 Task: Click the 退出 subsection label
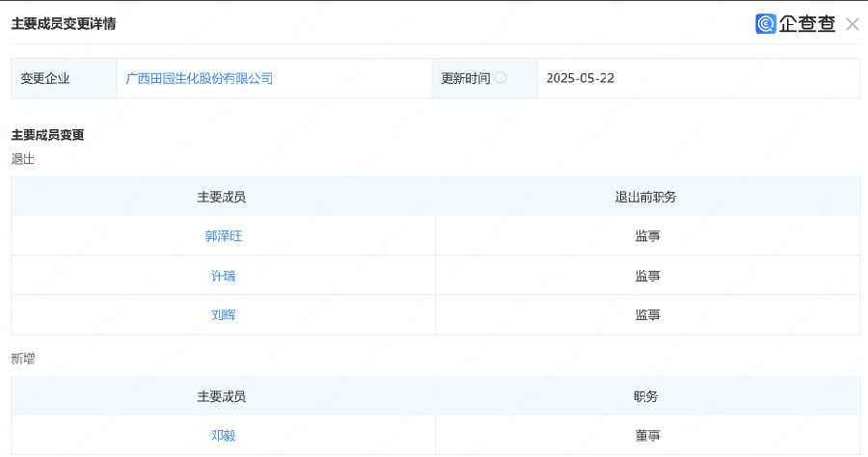[x=23, y=159]
